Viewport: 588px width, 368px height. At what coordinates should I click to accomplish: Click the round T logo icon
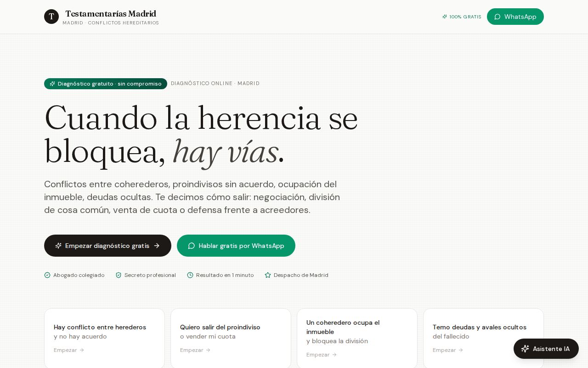pos(51,17)
